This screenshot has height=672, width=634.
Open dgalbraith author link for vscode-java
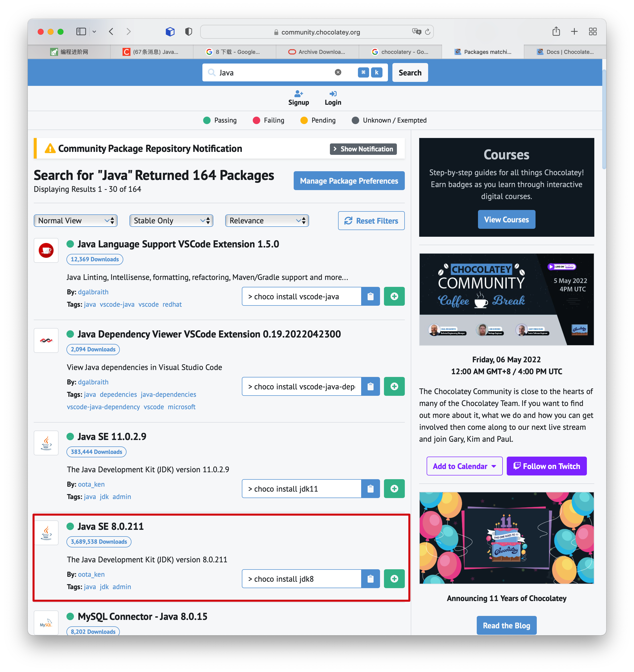(93, 292)
